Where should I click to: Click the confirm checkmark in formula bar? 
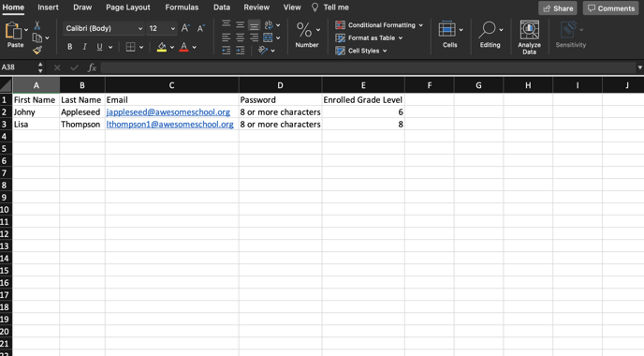(x=74, y=67)
